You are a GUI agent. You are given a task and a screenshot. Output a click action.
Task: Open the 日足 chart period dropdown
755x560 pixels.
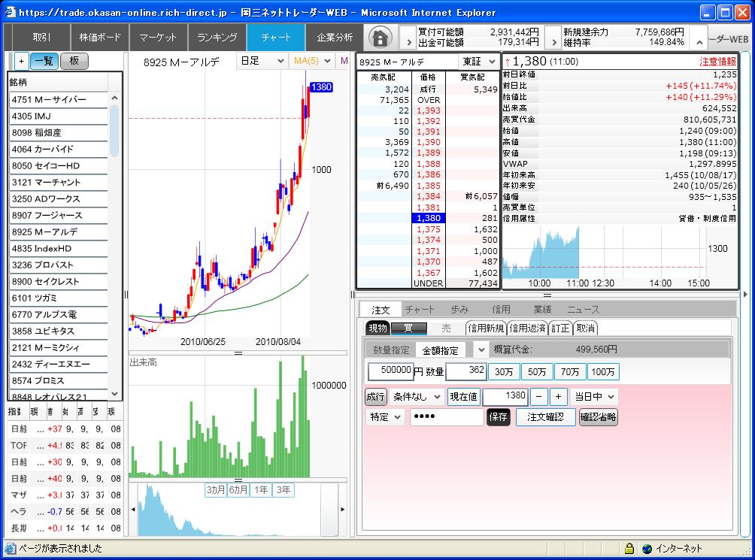(x=262, y=61)
